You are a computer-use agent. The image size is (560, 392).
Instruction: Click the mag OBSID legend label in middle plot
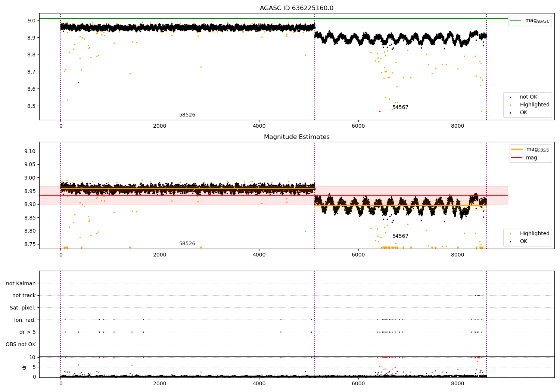[538, 149]
